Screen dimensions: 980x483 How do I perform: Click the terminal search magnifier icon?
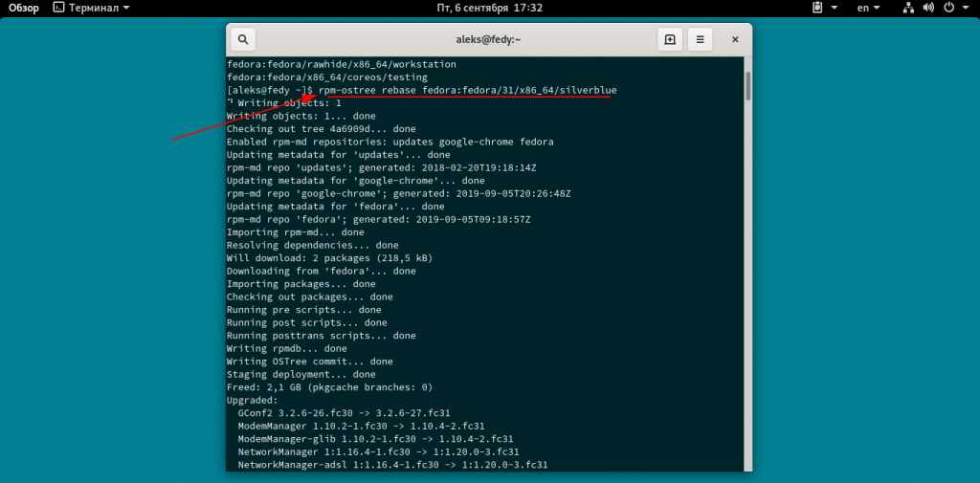(x=243, y=39)
